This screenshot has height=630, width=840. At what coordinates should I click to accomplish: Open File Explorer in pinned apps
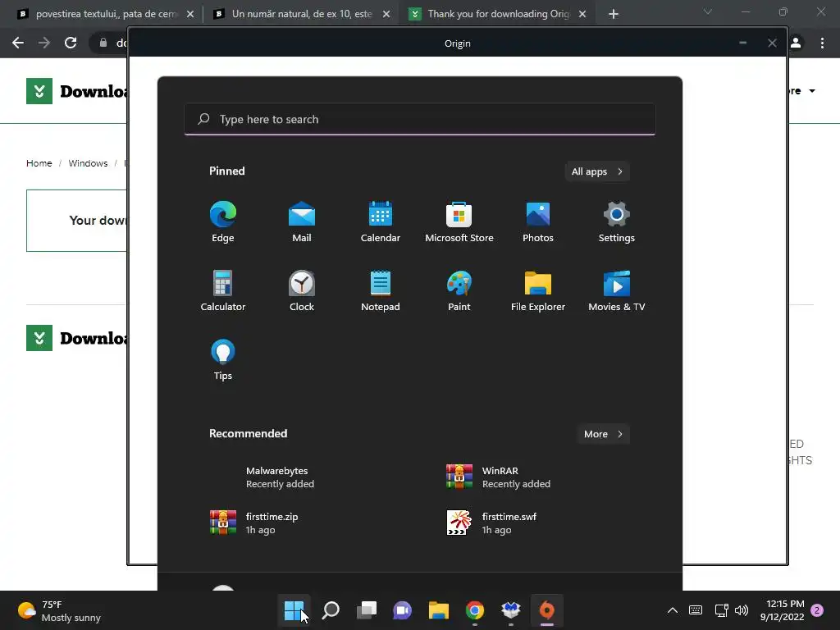pyautogui.click(x=538, y=291)
